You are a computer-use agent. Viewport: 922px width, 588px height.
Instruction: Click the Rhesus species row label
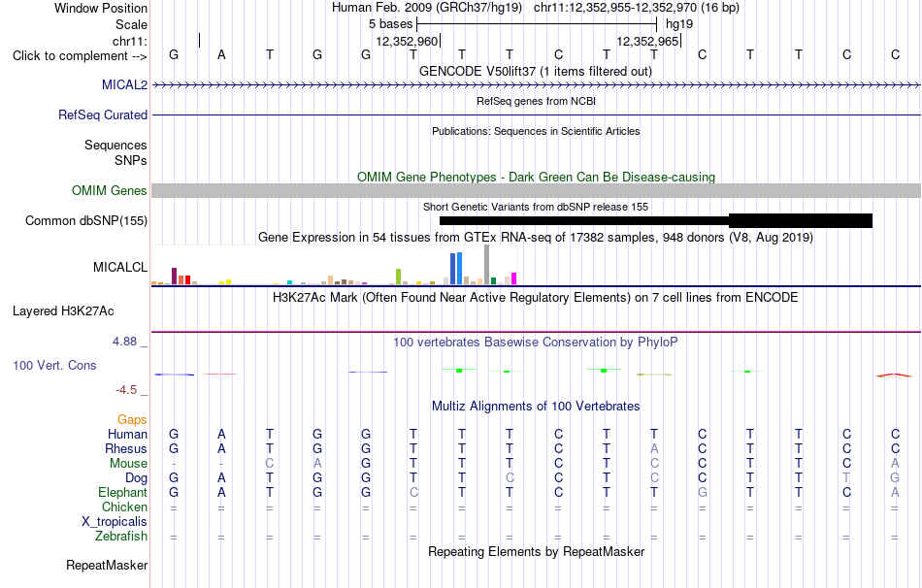point(126,449)
